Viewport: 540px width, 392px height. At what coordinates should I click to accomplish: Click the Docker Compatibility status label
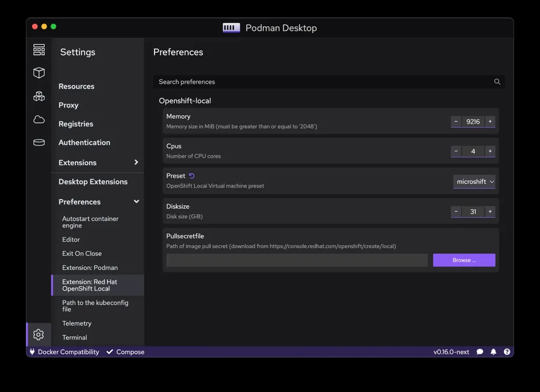click(x=68, y=352)
